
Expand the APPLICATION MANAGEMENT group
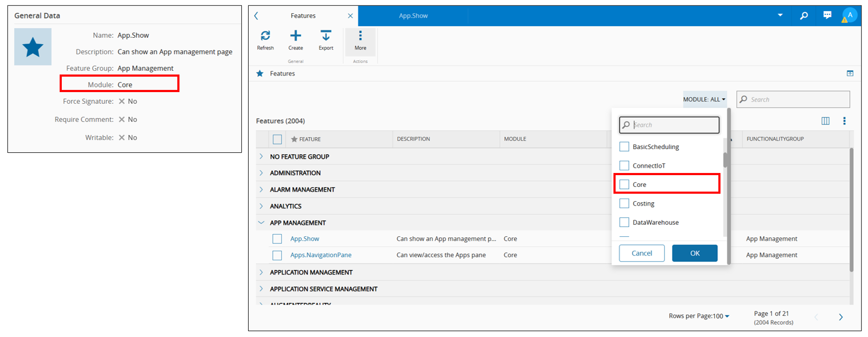coord(261,273)
